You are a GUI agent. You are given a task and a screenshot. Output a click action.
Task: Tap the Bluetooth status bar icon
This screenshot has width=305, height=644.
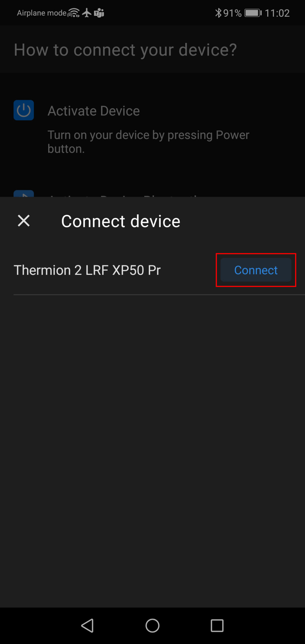(x=219, y=13)
